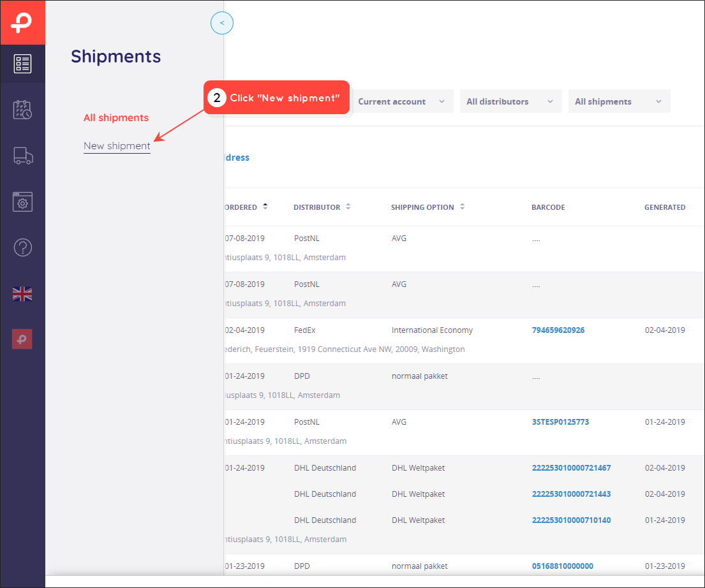Open the Current account dropdown
This screenshot has width=705, height=588.
403,101
